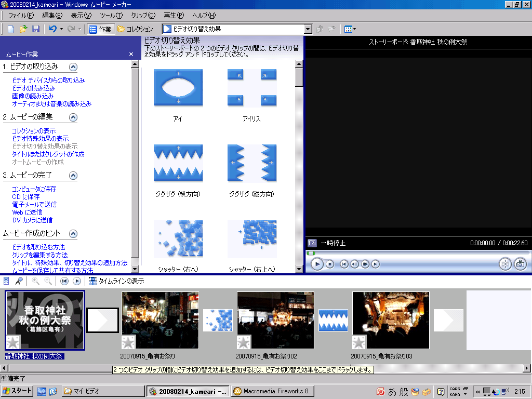The height and width of the screenshot is (399, 532).
Task: Select the Iris transition effect
Action: (252, 88)
